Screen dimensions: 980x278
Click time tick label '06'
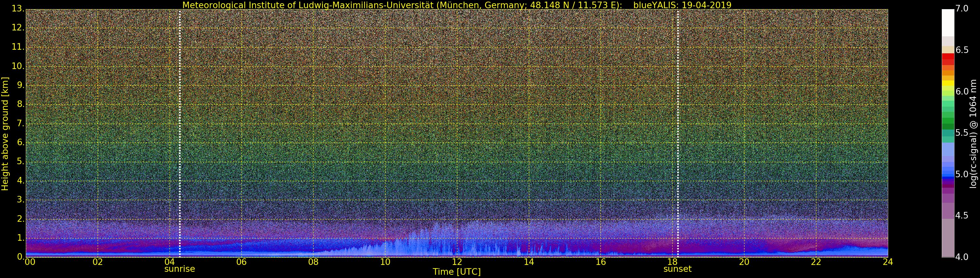point(242,262)
